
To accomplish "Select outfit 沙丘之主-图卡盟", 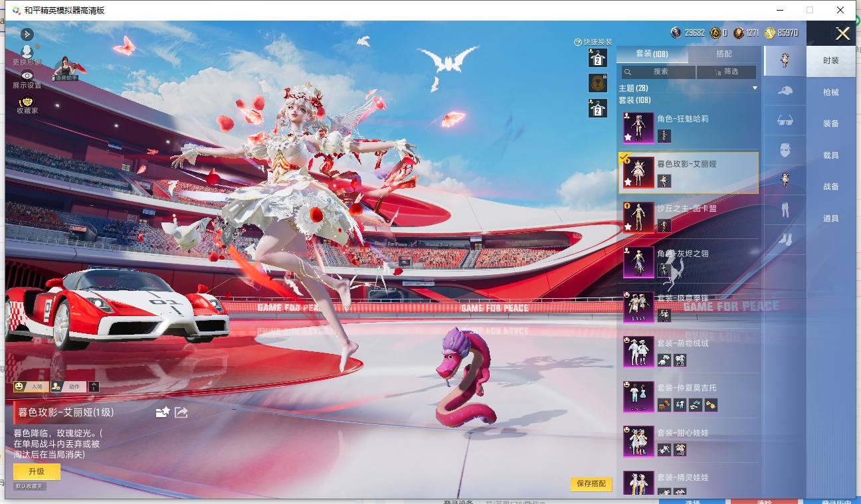I will coord(688,216).
